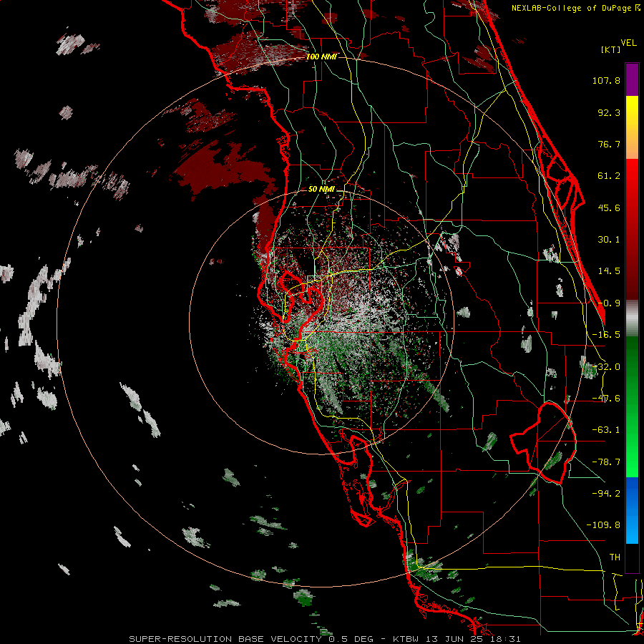The image size is (644, 644).
Task: Click the -47.6 value on the velocity scale
Action: tap(606, 399)
